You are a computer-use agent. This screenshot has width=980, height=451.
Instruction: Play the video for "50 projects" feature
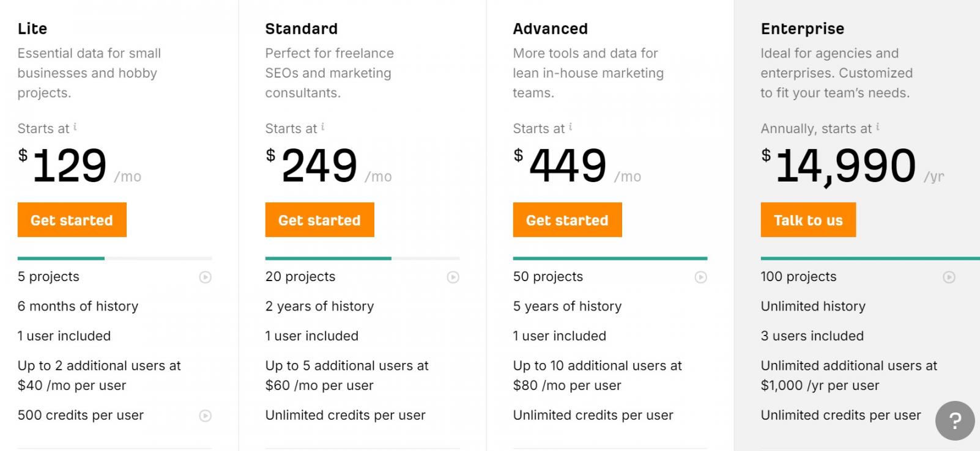[x=701, y=277]
